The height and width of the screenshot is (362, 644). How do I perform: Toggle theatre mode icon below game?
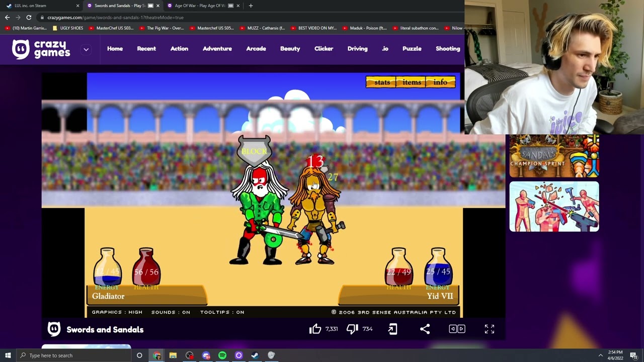tap(457, 329)
